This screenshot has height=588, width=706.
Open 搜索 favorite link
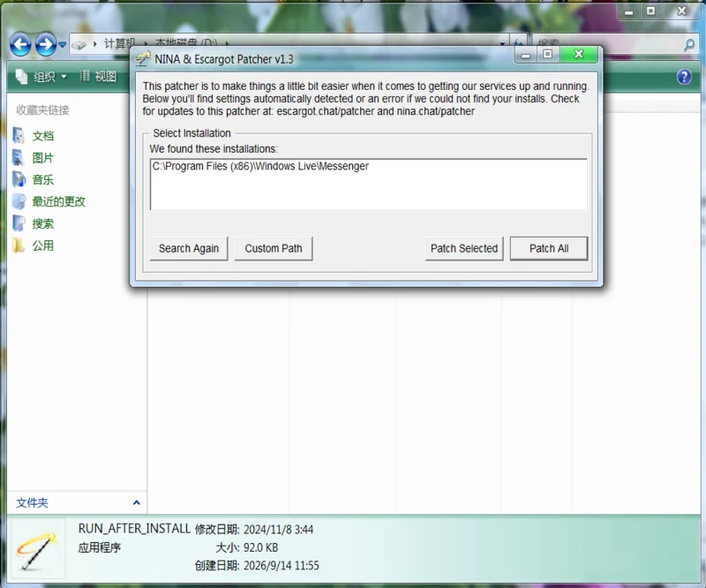42,223
